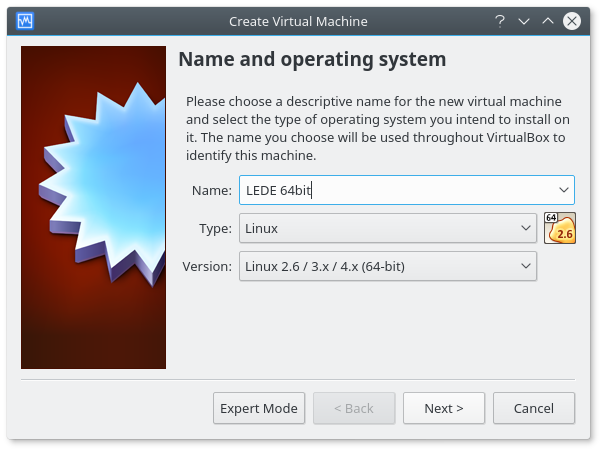
Task: Click the Linux 2.6 64-bit OS icon
Action: coord(560,228)
